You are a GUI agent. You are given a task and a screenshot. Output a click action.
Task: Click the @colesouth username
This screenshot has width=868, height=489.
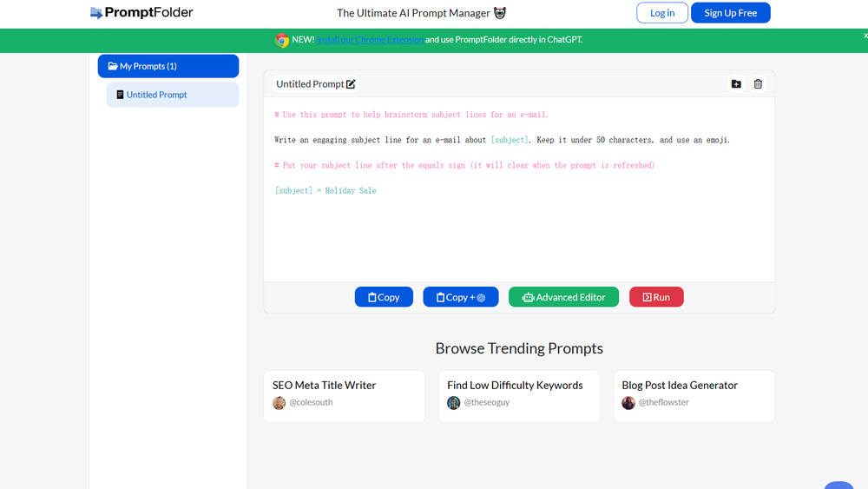(311, 403)
